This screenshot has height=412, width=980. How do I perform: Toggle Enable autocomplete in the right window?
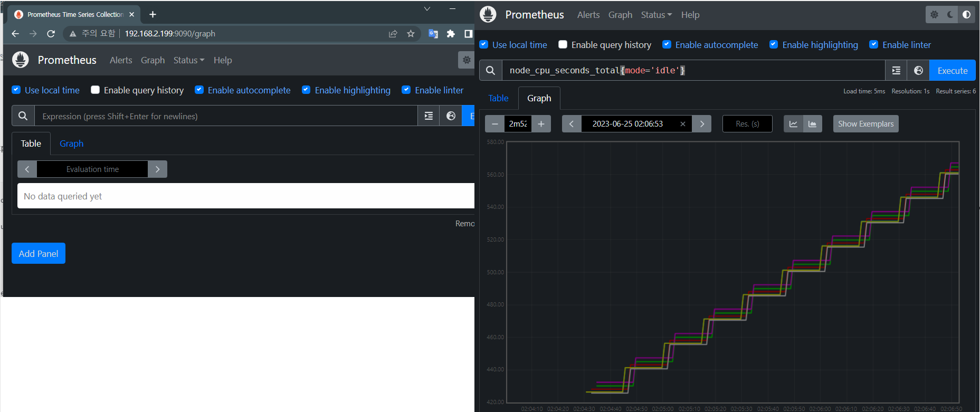point(667,44)
